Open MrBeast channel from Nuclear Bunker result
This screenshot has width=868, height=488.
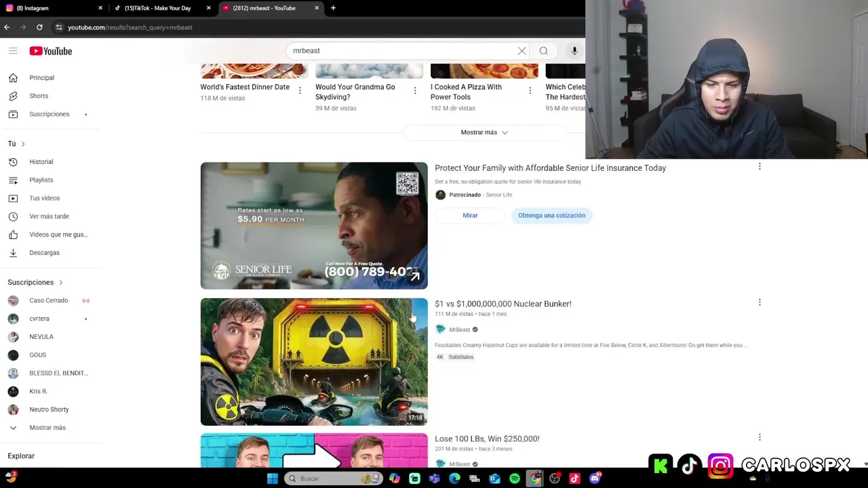[x=459, y=330]
